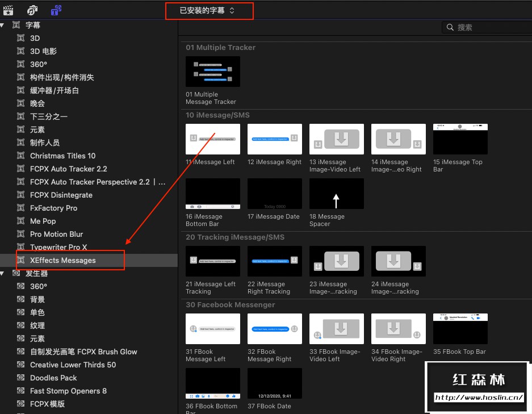Click the generator icon beside 背景
Image resolution: width=532 pixels, height=414 pixels.
[20, 299]
